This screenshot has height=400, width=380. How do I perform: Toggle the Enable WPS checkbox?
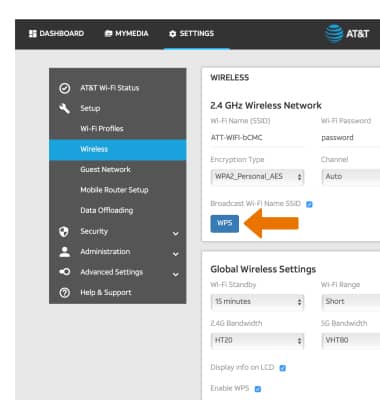tap(258, 389)
